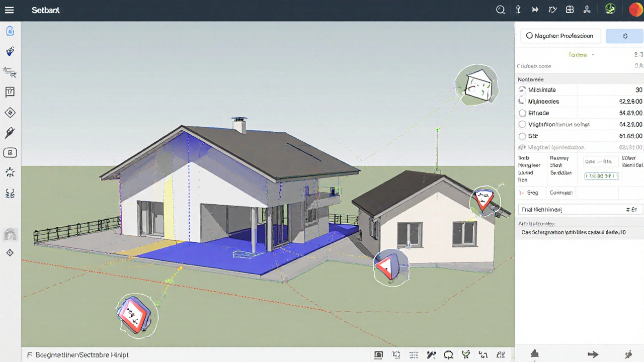Select the camera view icon in the bottom toolbar
The width and height of the screenshot is (644, 362).
(x=378, y=354)
